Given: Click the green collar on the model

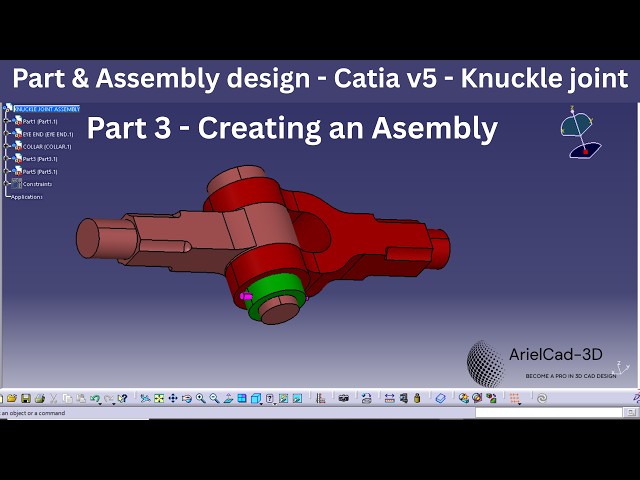Looking at the screenshot, I should [276, 288].
